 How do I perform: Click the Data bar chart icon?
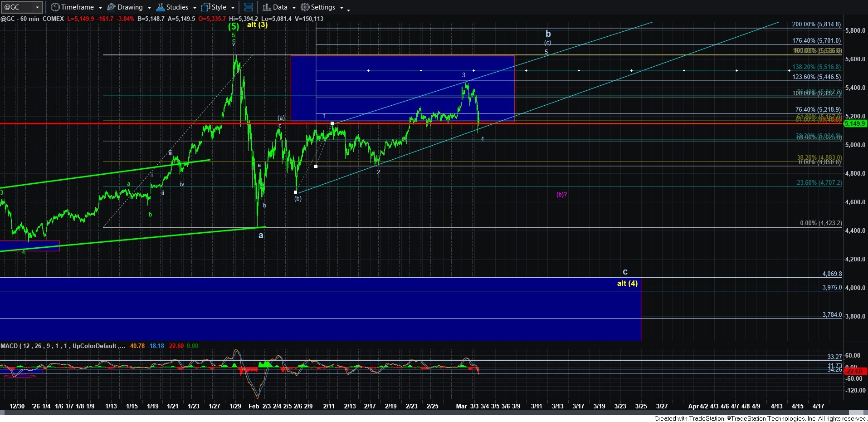coord(267,7)
